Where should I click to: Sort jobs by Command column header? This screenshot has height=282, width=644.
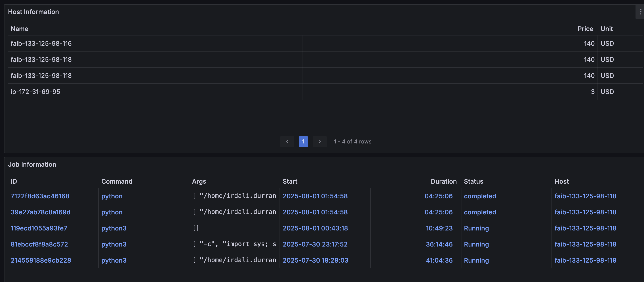tap(117, 181)
